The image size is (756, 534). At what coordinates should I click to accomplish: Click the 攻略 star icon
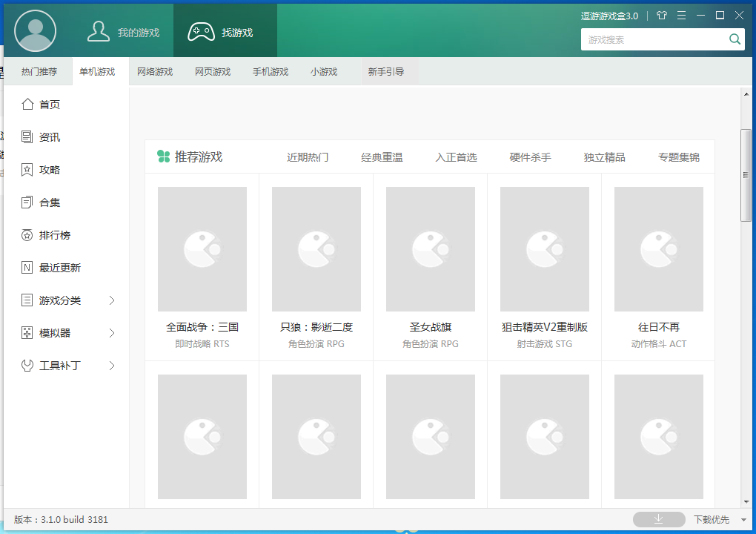click(x=27, y=170)
